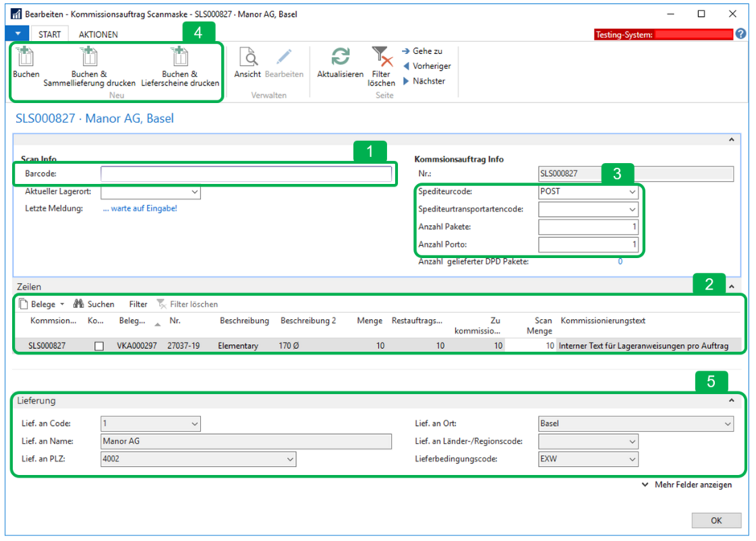Click the Lief. an Name field
The image size is (756, 541).
(246, 441)
